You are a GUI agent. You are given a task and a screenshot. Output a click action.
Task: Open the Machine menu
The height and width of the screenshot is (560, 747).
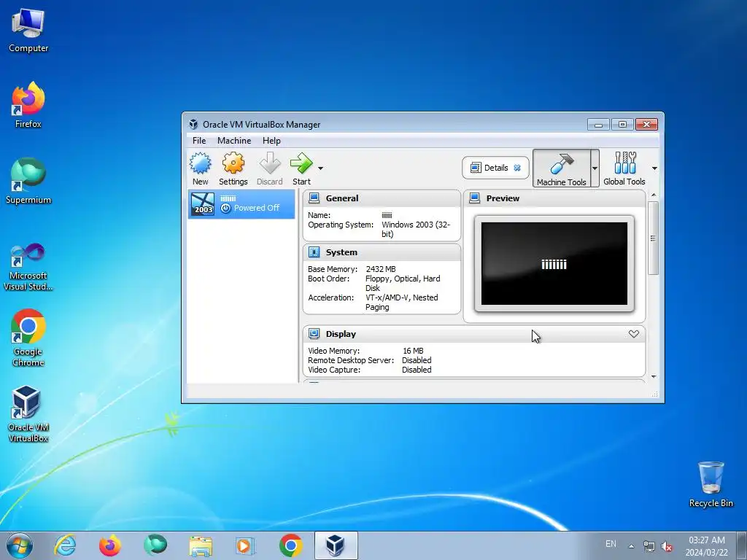pyautogui.click(x=234, y=141)
